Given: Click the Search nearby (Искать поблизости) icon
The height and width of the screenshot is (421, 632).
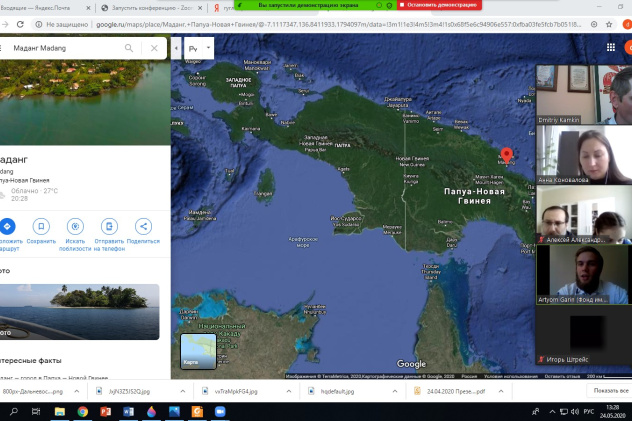Looking at the screenshot, I should 75,226.
